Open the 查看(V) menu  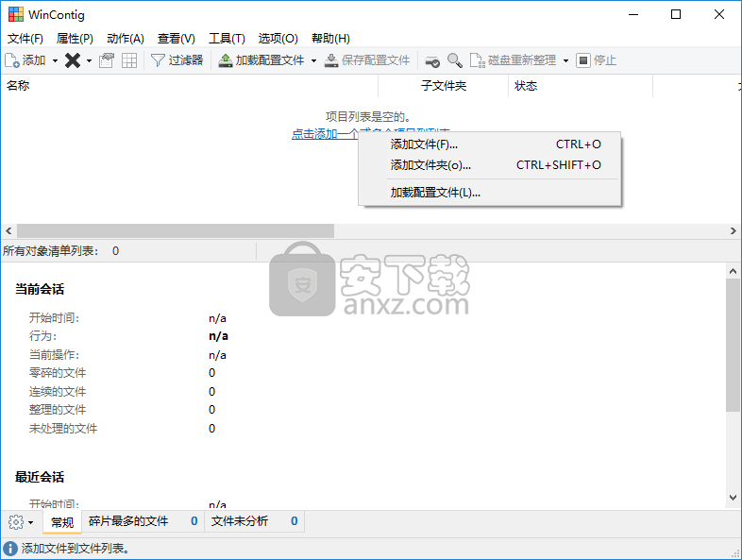pos(176,39)
